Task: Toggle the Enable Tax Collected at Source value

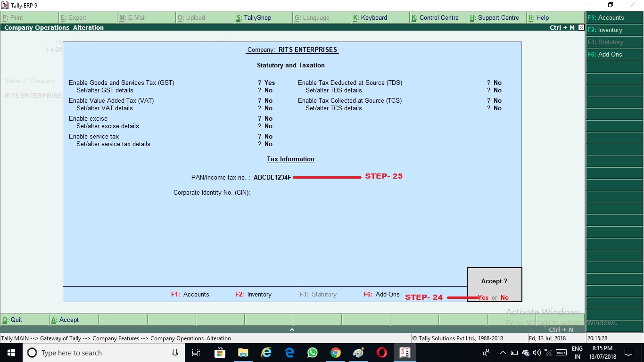Action: [497, 101]
